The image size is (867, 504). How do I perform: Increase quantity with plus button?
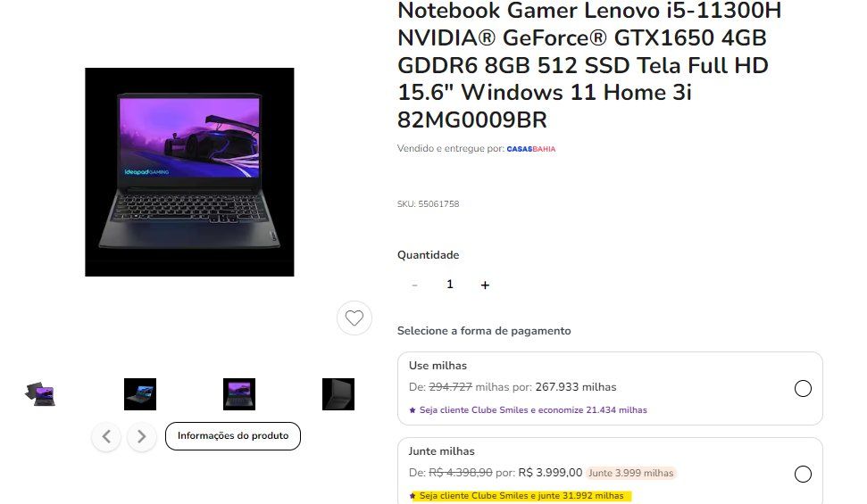pyautogui.click(x=485, y=285)
